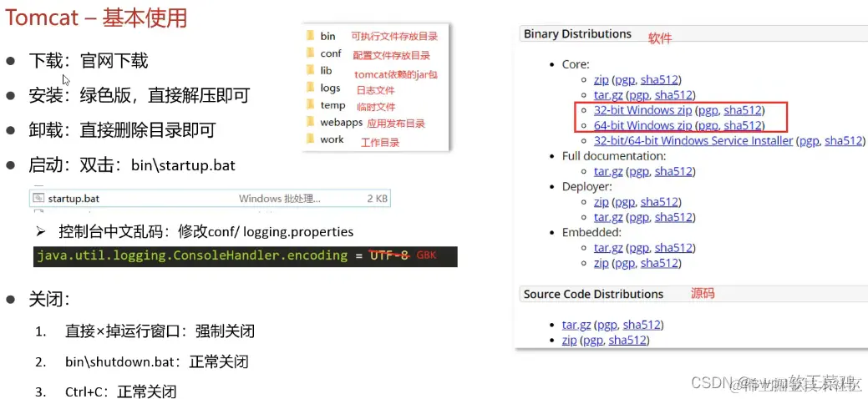Open 32-bit/64-bit Windows Service Installer link
Screen dimensions: 868x399
click(x=693, y=140)
